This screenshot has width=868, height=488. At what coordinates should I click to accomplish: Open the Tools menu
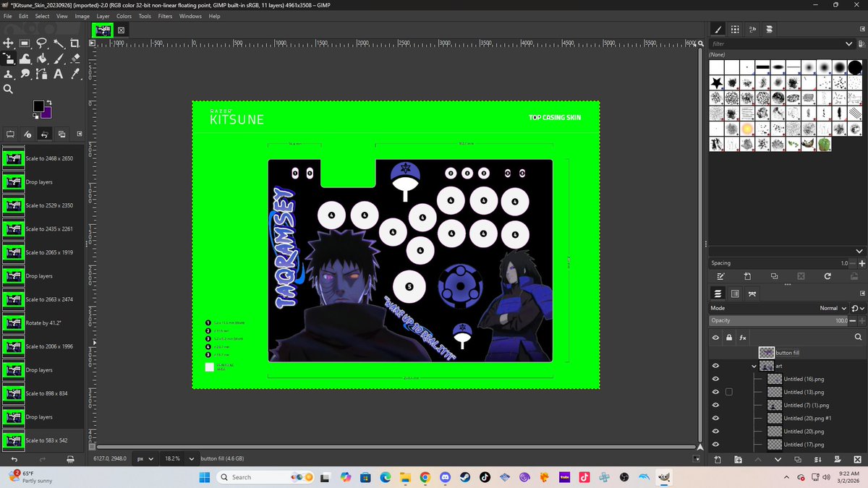[145, 16]
